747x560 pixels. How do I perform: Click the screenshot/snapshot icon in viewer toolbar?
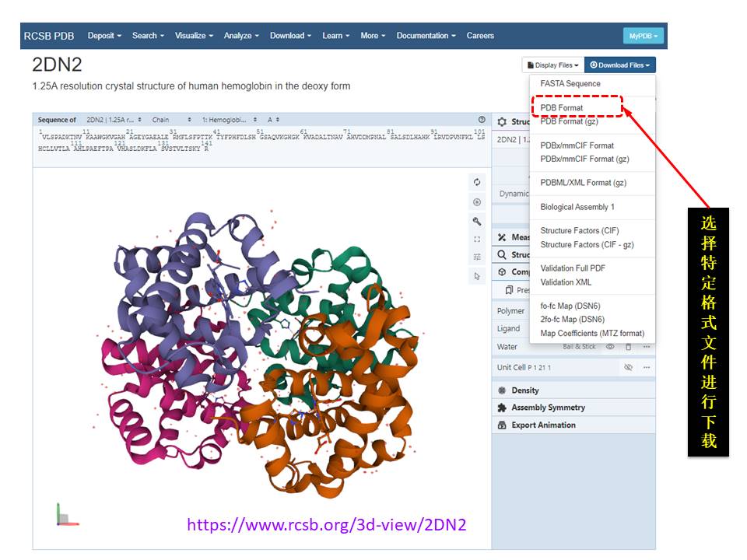[477, 202]
